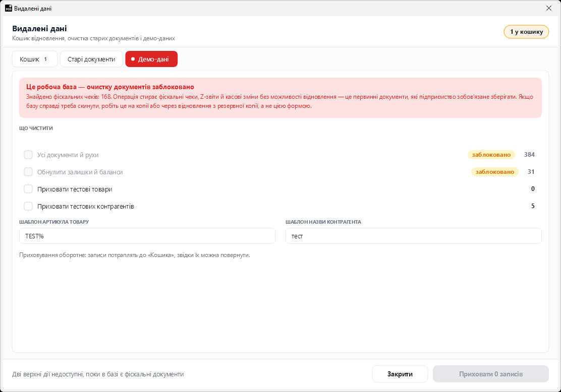Click the 'Шаблон артикула товару' input field
This screenshot has height=392, width=561.
click(147, 236)
